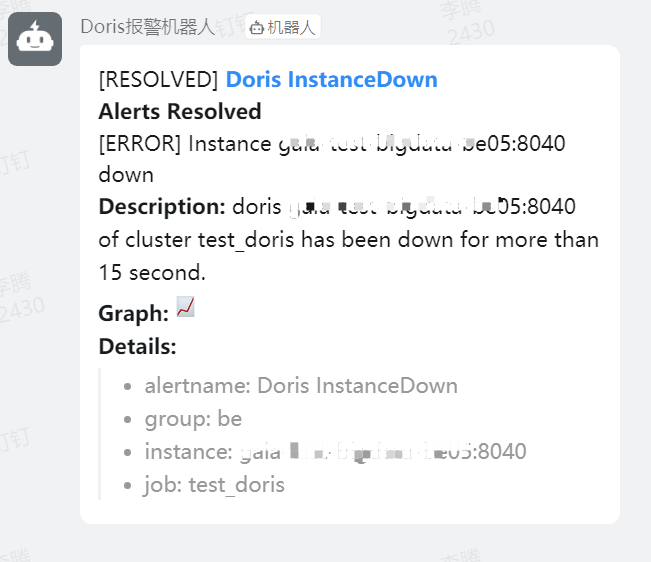This screenshot has width=651, height=562.
Task: Select the Graph: label text
Action: coord(134,313)
